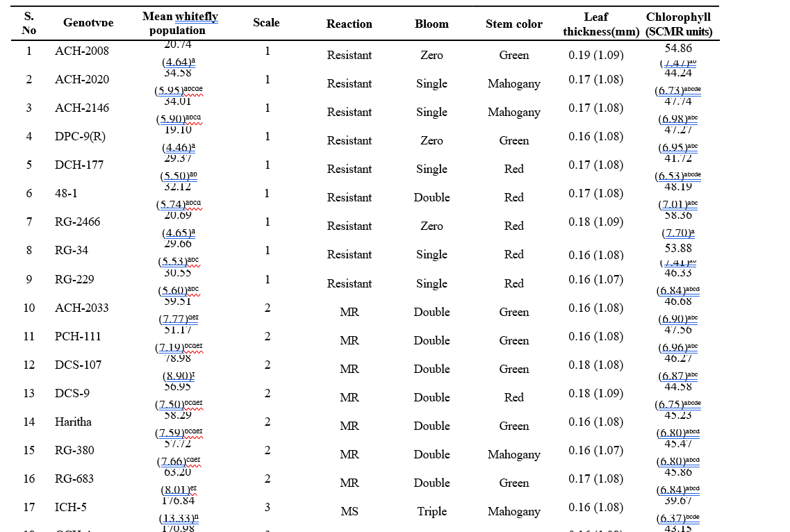Select the Bloom column header
Image resolution: width=790 pixels, height=532 pixels.
tap(431, 24)
